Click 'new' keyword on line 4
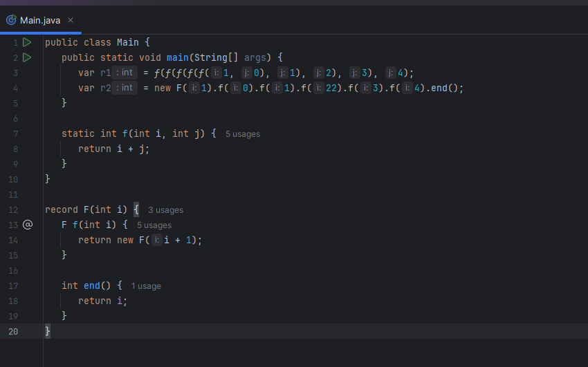This screenshot has width=588, height=367. coord(163,88)
